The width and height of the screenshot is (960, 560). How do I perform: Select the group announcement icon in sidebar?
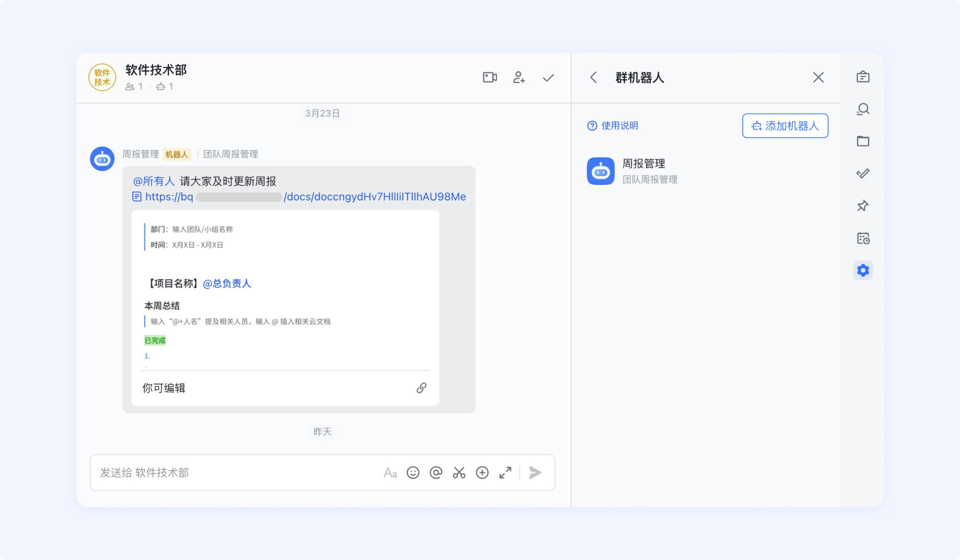863,77
